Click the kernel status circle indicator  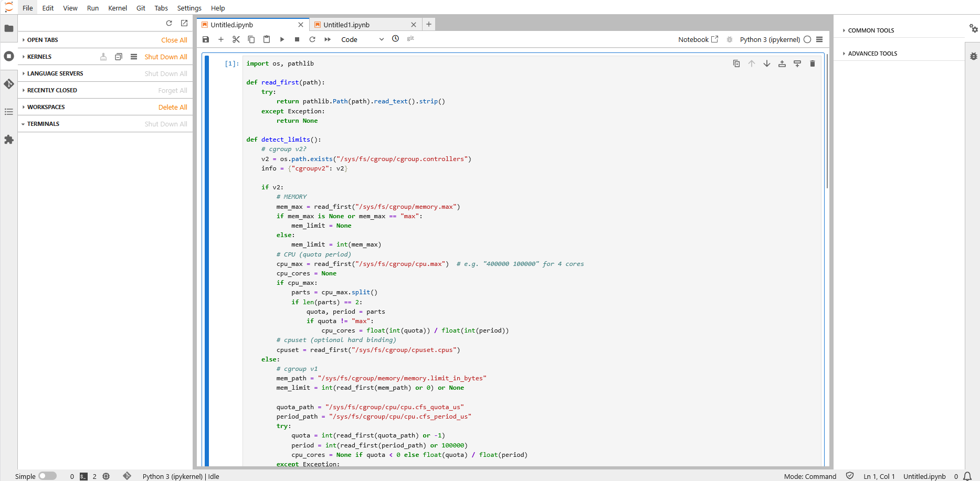point(807,39)
